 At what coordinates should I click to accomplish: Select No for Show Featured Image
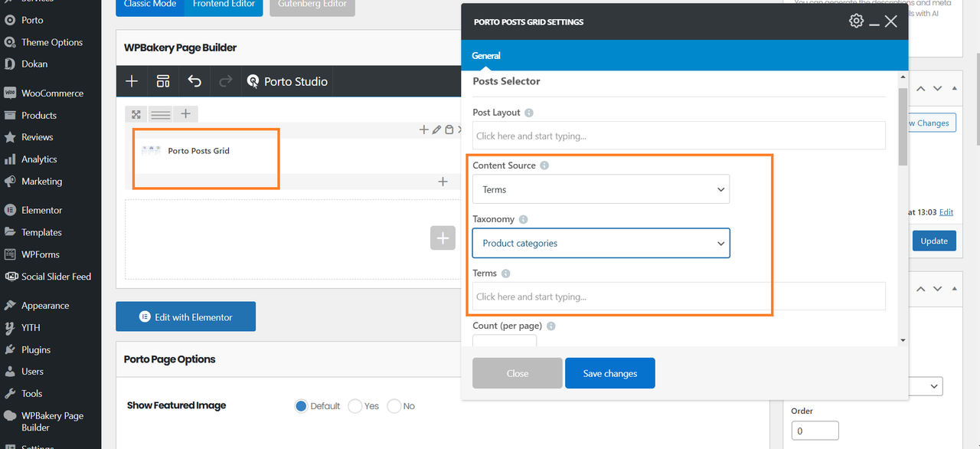394,406
